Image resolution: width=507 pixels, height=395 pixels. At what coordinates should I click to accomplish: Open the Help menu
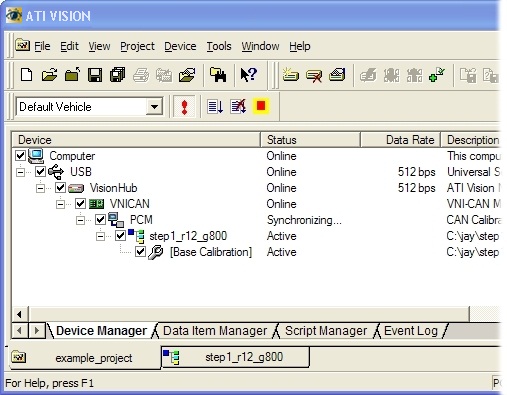point(300,46)
